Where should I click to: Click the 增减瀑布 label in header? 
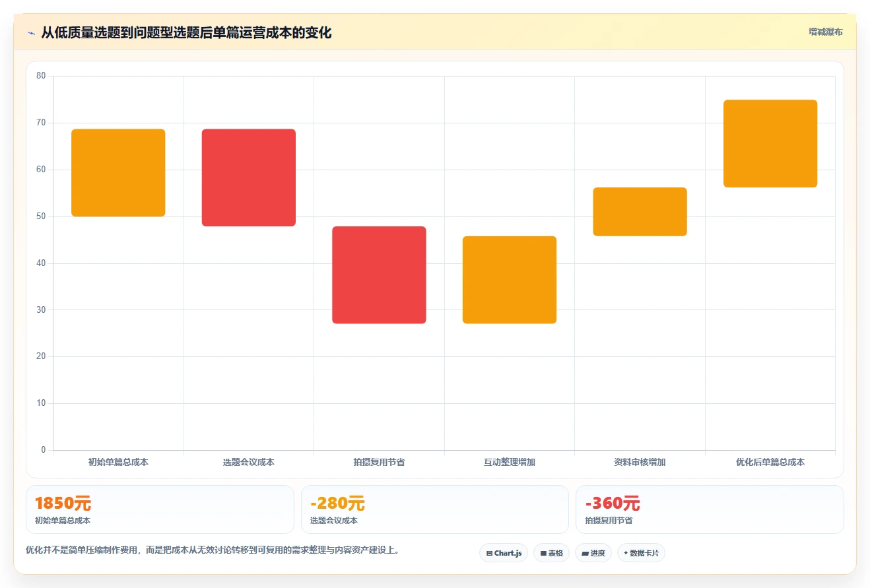[x=825, y=32]
